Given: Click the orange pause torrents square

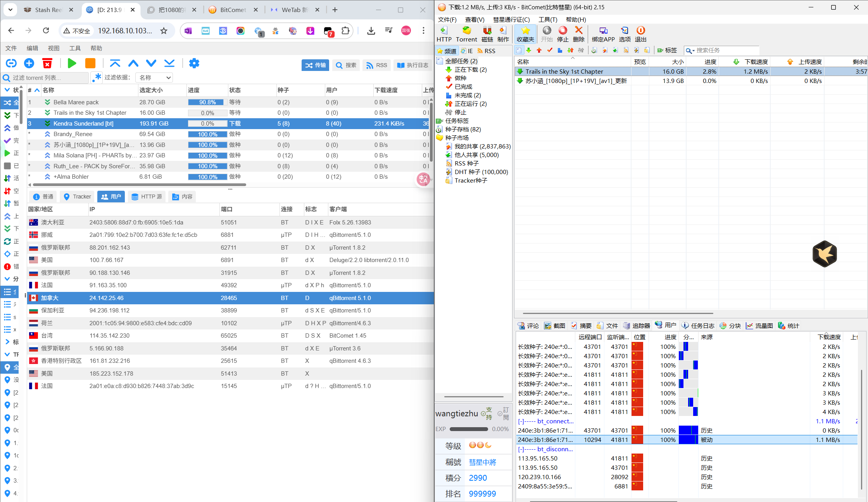Looking at the screenshot, I should pyautogui.click(x=90, y=64).
